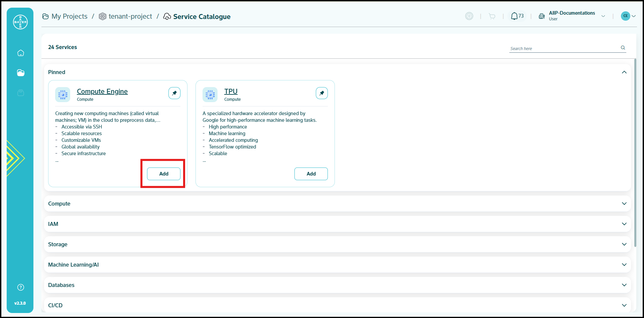Open the Home icon in sidebar
644x318 pixels.
(x=21, y=53)
